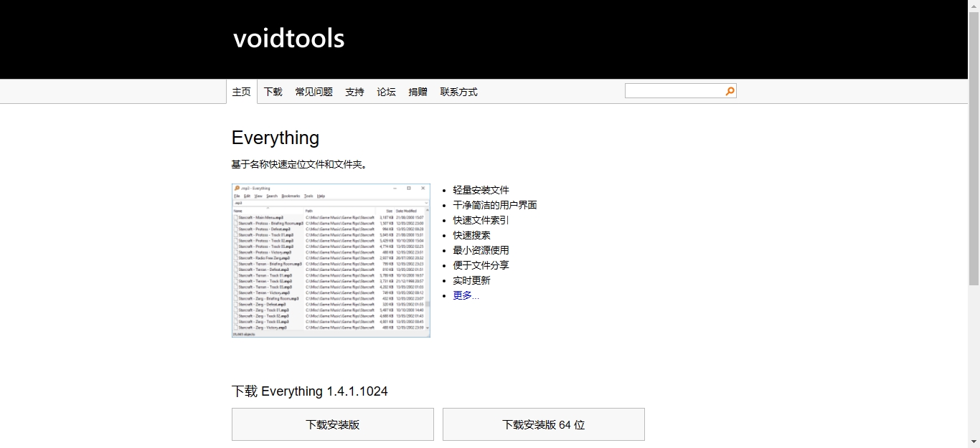Click the Everything page heading
This screenshot has height=448, width=980.
click(x=275, y=138)
